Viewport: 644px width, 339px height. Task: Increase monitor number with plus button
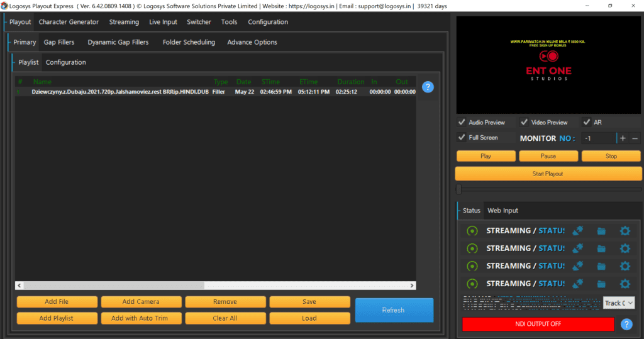[623, 138]
